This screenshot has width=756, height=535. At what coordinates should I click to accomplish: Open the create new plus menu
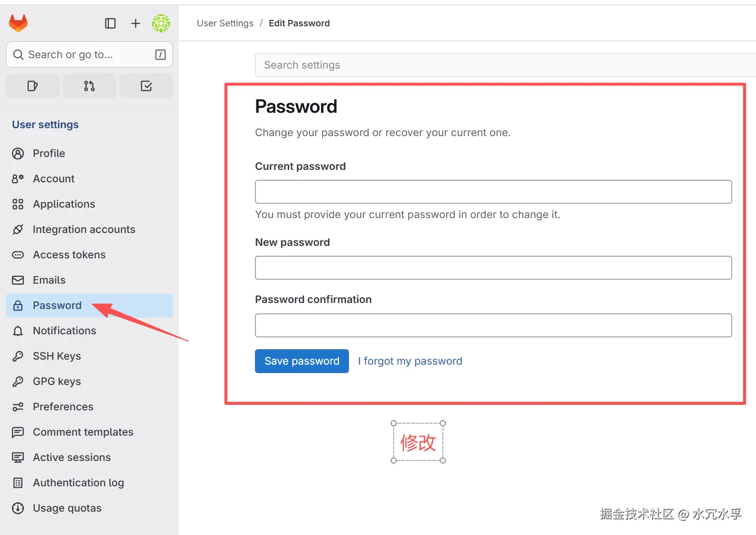point(135,23)
